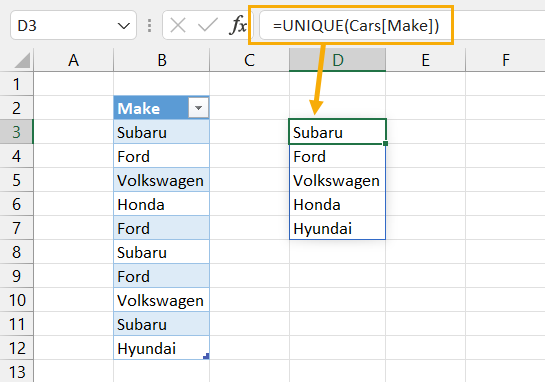The image size is (545, 382).
Task: Select cell B8 containing Subaru
Action: (162, 252)
